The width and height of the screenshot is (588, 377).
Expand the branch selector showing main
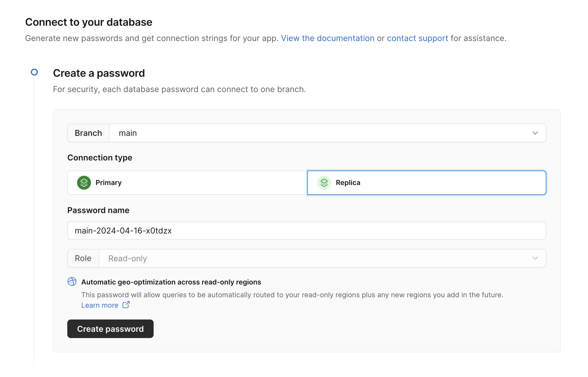tap(535, 133)
